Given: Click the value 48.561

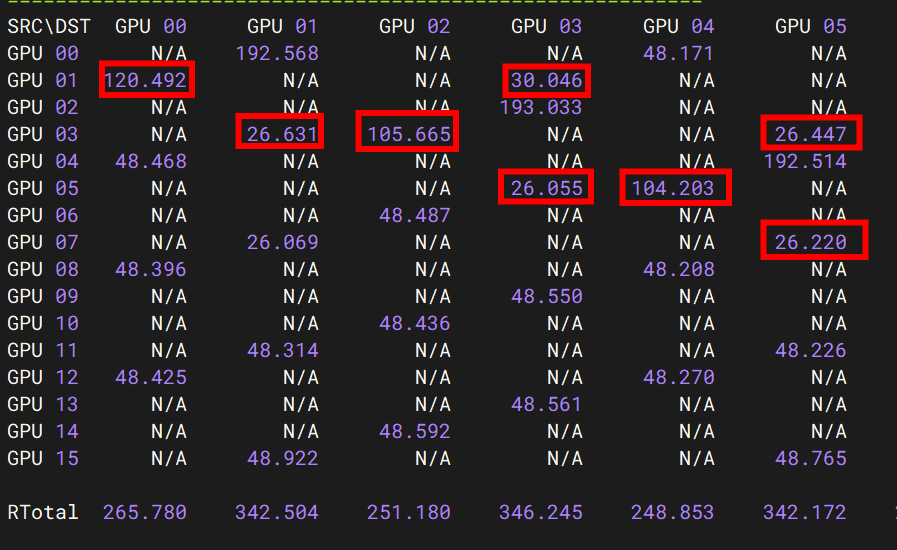Looking at the screenshot, I should pyautogui.click(x=546, y=404).
